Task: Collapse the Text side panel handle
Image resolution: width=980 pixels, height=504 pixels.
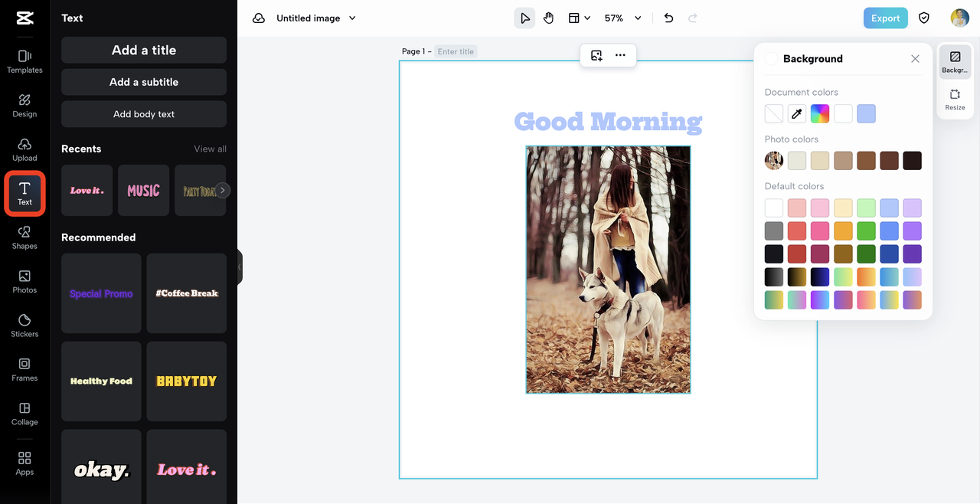Action: tap(240, 267)
